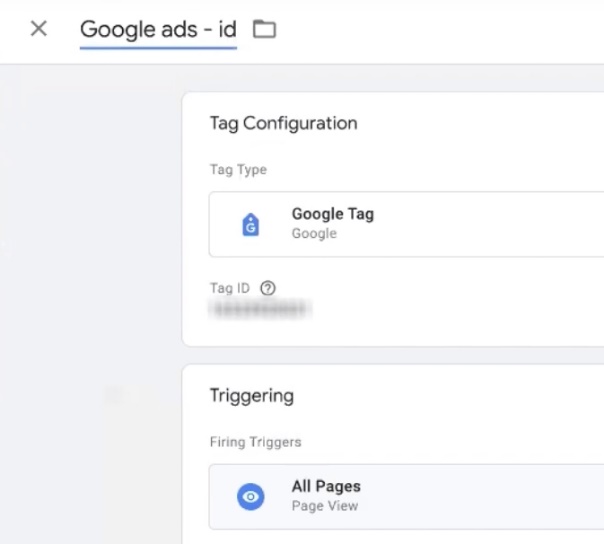Click the "Page View" trigger type text

pyautogui.click(x=324, y=506)
